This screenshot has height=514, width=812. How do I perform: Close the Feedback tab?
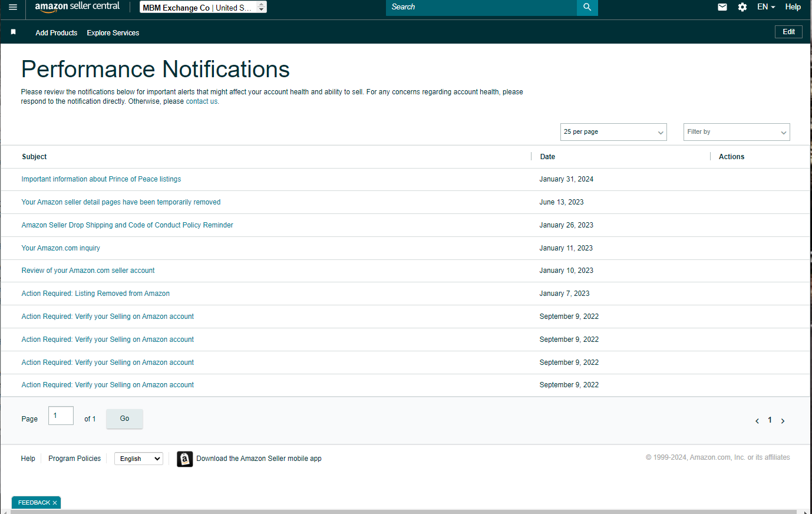point(55,503)
